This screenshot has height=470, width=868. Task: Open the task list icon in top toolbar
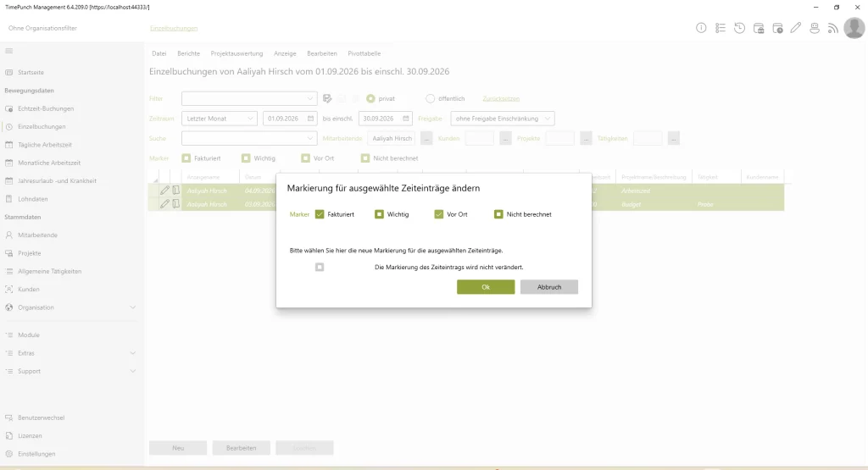tap(721, 28)
